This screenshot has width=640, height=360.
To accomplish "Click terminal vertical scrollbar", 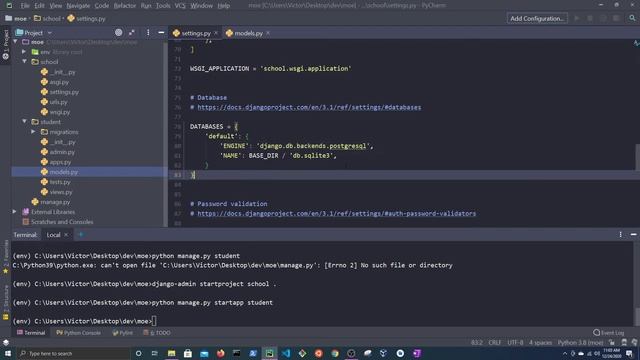I will point(637,317).
